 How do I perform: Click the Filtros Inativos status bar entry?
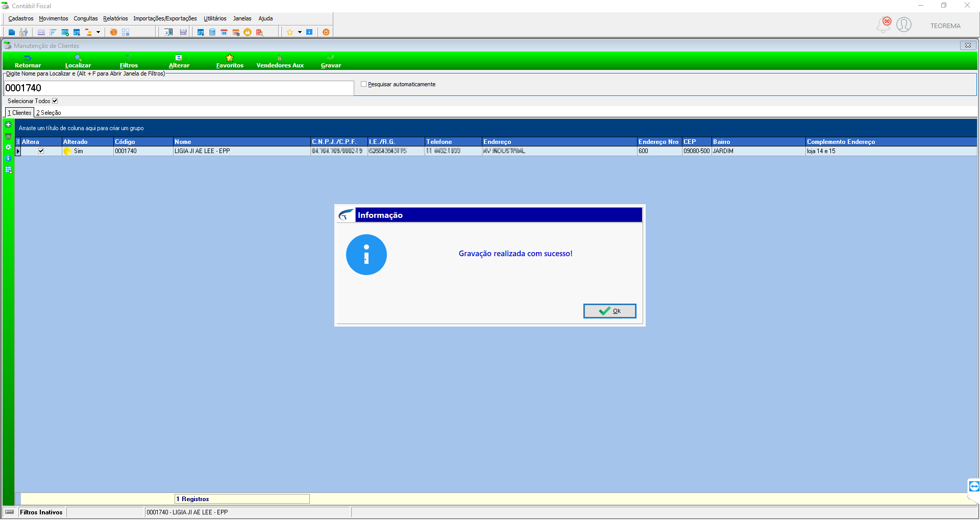(41, 512)
